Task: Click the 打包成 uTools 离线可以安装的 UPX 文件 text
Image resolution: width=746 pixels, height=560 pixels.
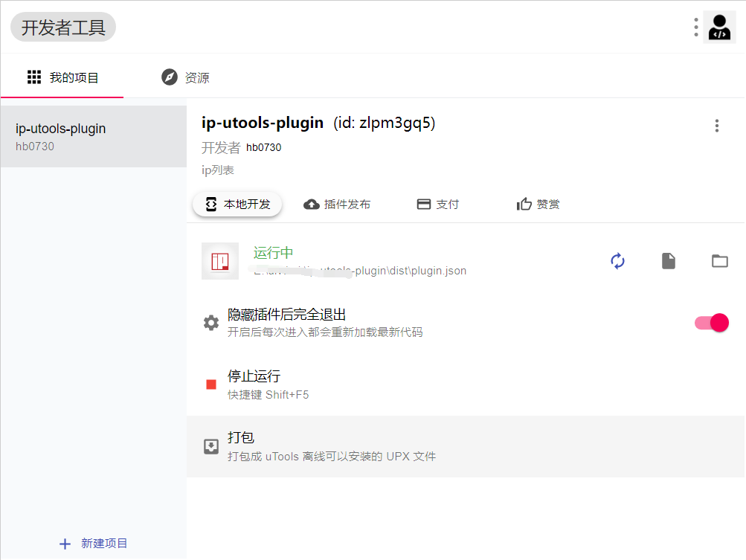Action: point(332,457)
